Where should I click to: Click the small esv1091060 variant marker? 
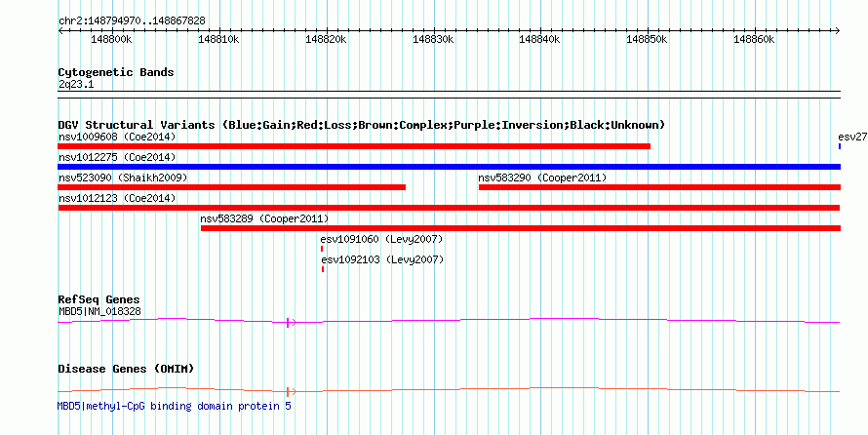[x=322, y=249]
